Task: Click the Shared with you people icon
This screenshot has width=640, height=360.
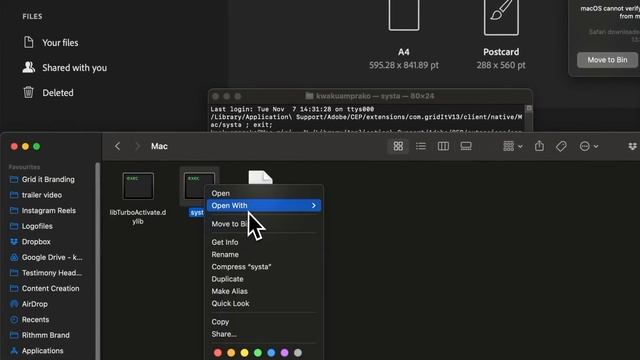Action: (28, 67)
